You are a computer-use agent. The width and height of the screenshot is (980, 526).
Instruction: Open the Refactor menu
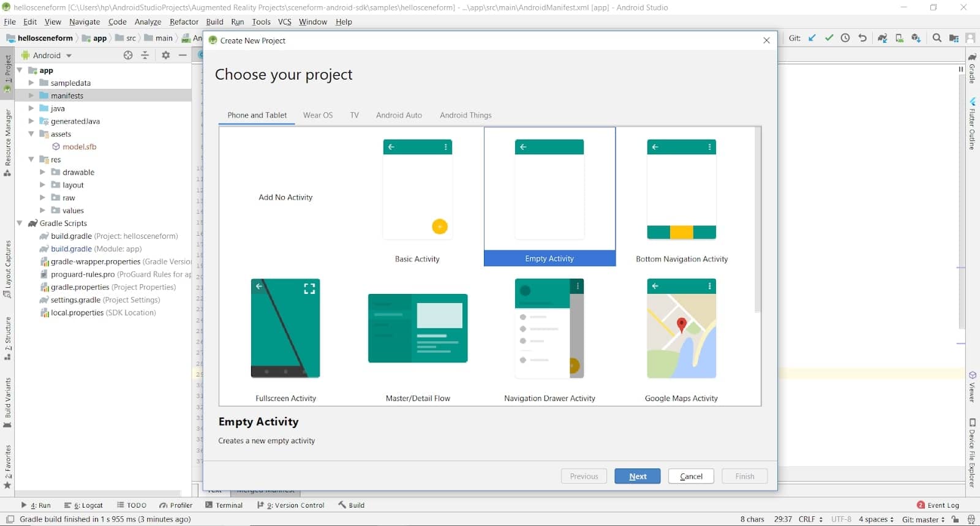click(184, 21)
